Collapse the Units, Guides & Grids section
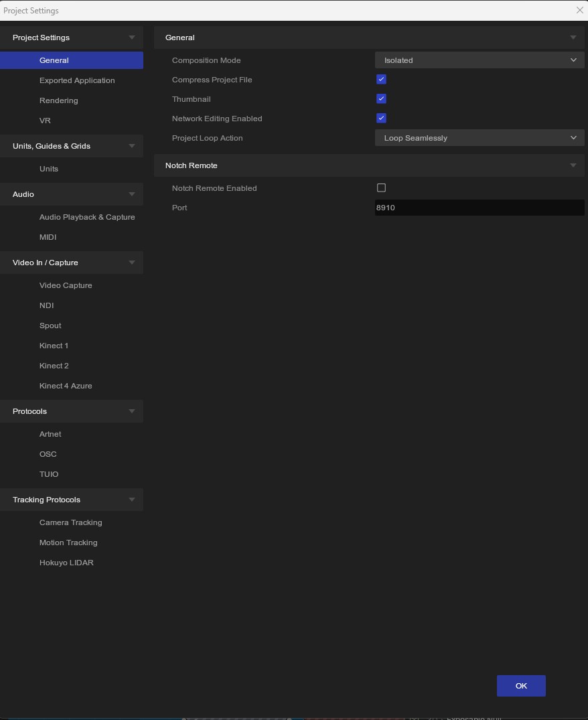 132,146
